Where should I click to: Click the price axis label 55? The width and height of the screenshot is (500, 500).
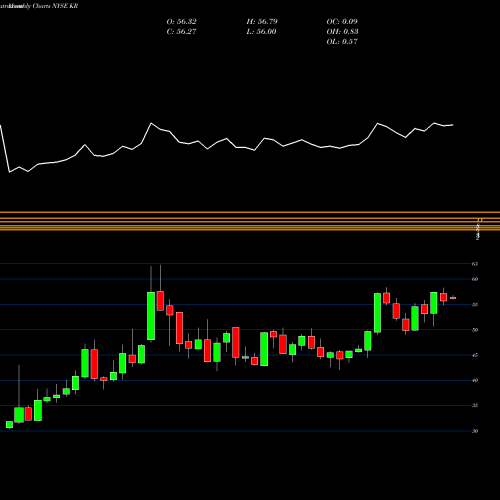475,305
